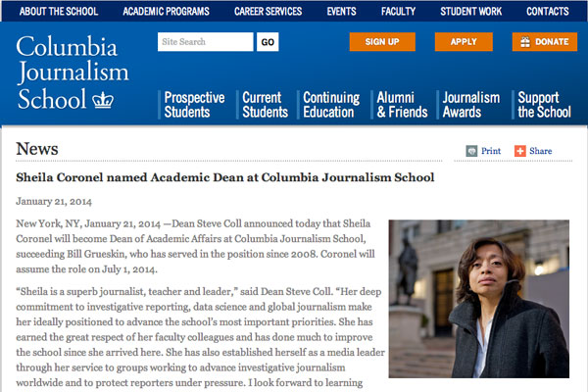Navigate to Contacts page

[x=548, y=12]
